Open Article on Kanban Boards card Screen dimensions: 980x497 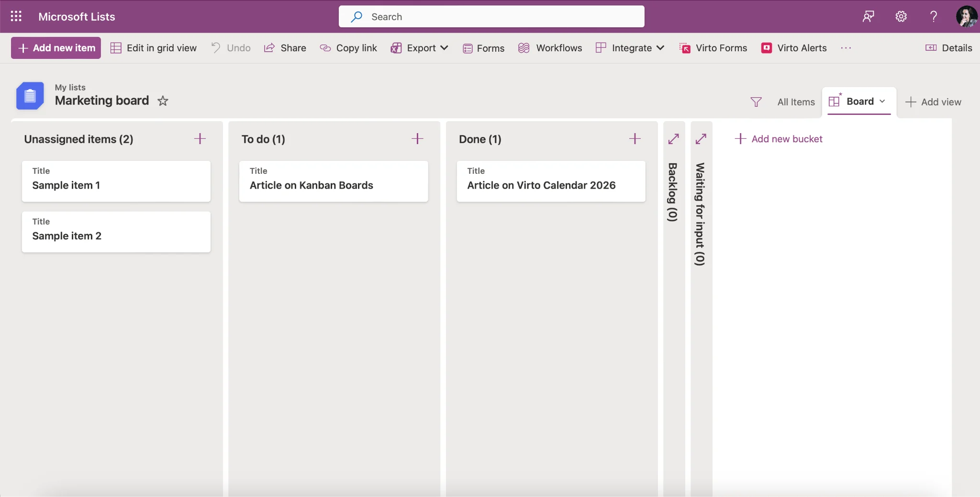(x=334, y=181)
